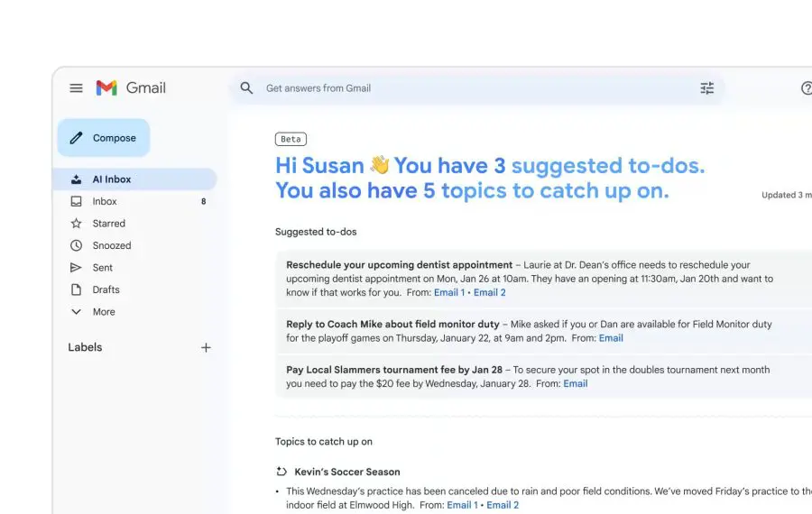Open search filter options icon
Viewport: 812px width, 514px height.
click(x=707, y=88)
